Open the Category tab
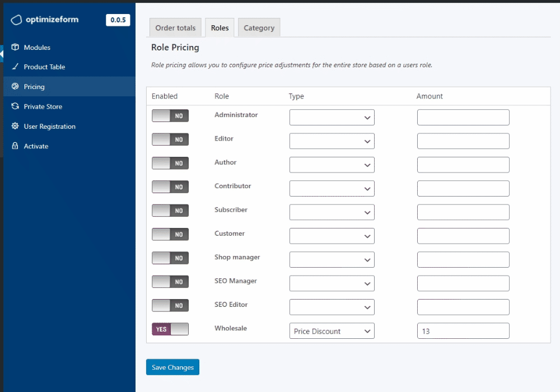560x392 pixels. [x=259, y=28]
